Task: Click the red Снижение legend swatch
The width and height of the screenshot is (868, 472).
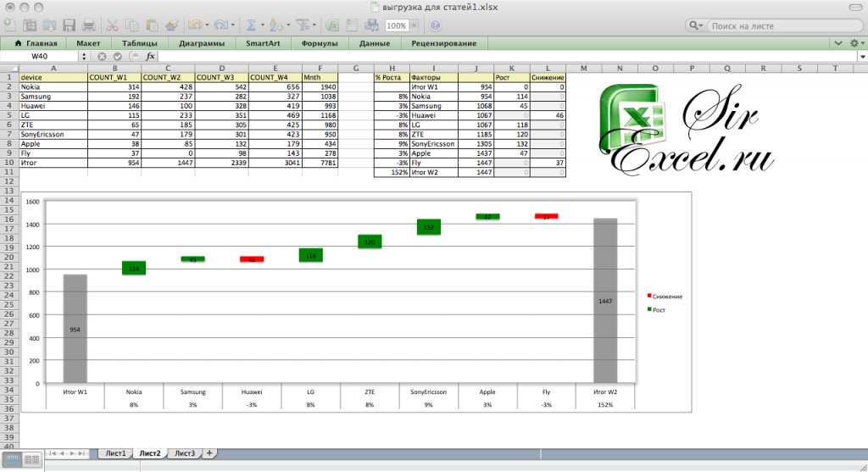Action: pyautogui.click(x=649, y=296)
